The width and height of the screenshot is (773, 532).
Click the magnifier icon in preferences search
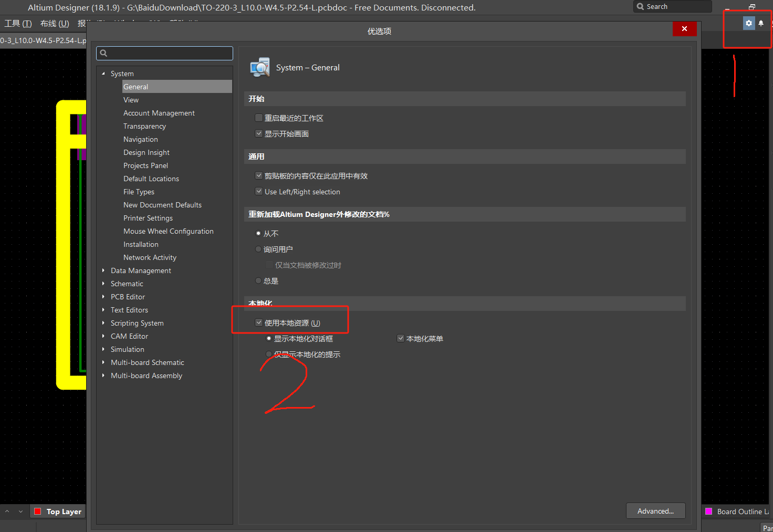point(103,53)
